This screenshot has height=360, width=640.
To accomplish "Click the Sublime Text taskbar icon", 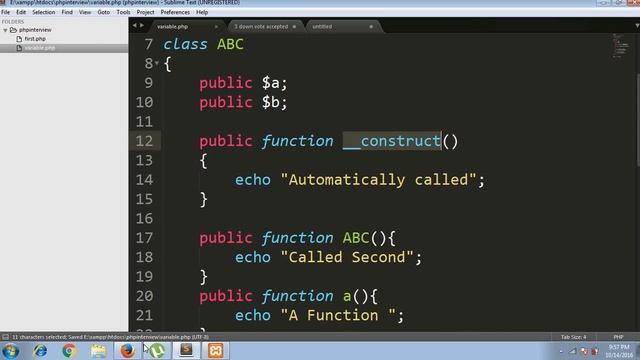I will point(186,351).
